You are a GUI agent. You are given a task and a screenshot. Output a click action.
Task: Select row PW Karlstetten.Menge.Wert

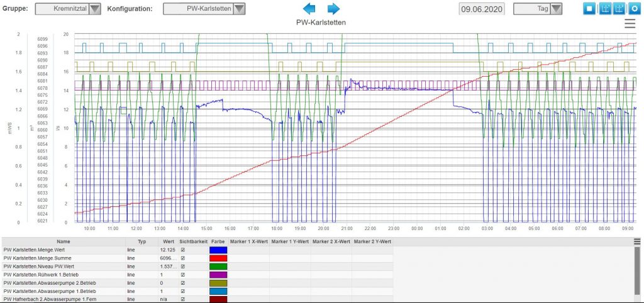[197, 250]
